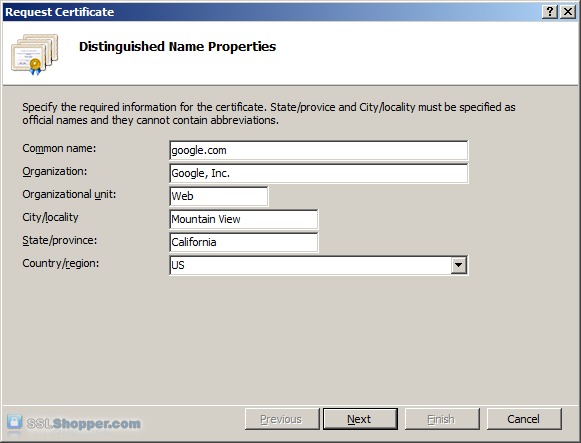Close the Request Certificate dialog
Screen dimensions: 581x443
click(x=568, y=12)
